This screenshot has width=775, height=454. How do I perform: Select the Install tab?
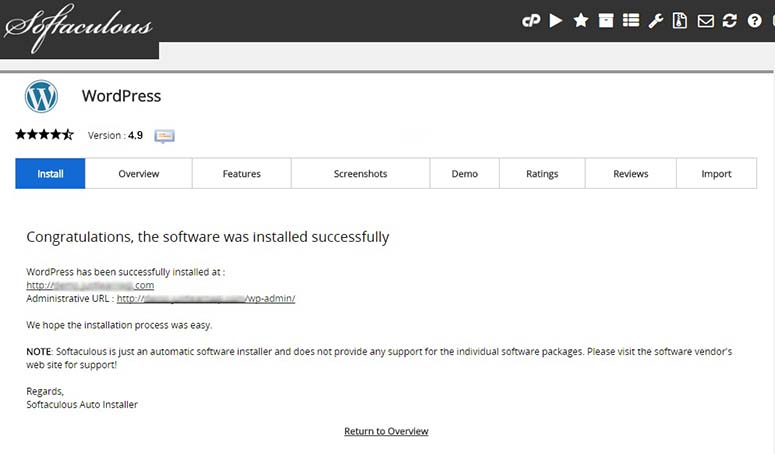pos(50,173)
